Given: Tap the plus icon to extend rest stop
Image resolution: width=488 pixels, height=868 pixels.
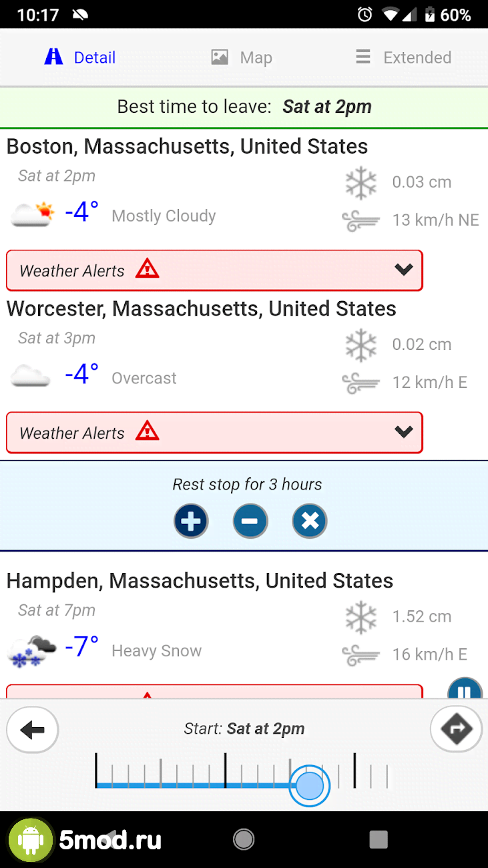Looking at the screenshot, I should pos(191,521).
